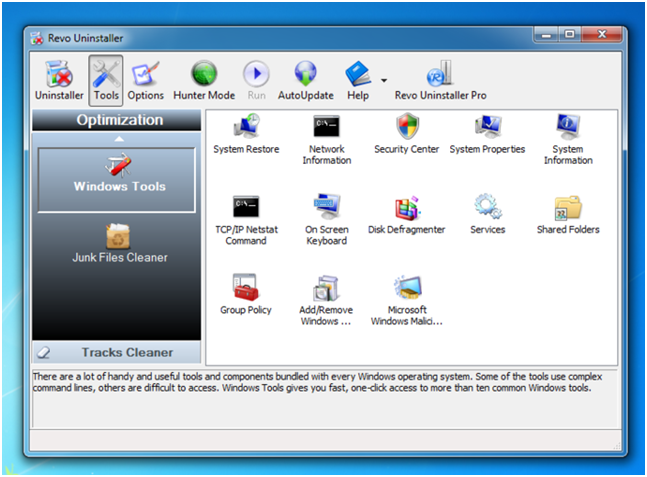Select Junk Files Cleaner in sidebar
Screen dimensions: 647x477
click(x=120, y=243)
